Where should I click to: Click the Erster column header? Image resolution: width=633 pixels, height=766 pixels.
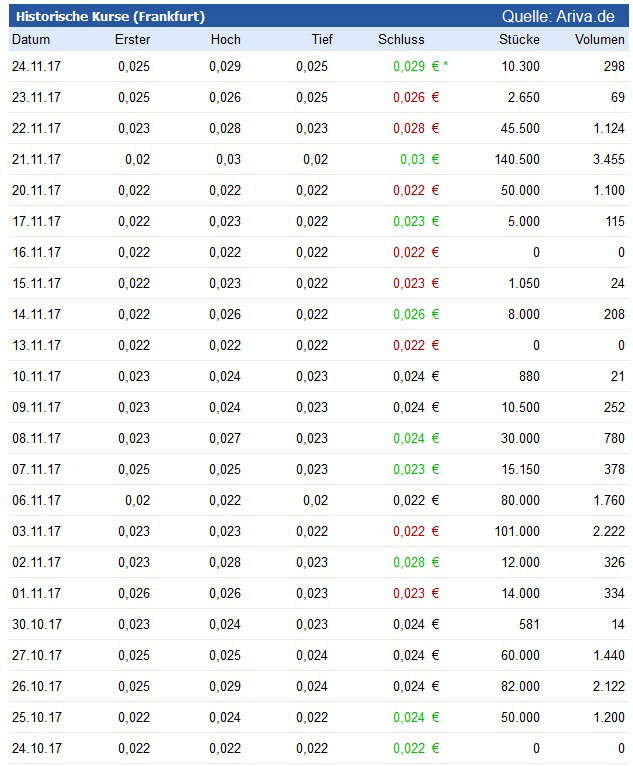(132, 40)
